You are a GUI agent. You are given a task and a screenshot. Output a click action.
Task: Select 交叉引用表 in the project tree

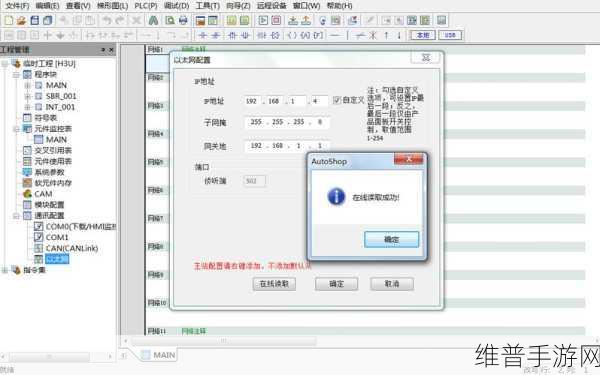click(53, 150)
